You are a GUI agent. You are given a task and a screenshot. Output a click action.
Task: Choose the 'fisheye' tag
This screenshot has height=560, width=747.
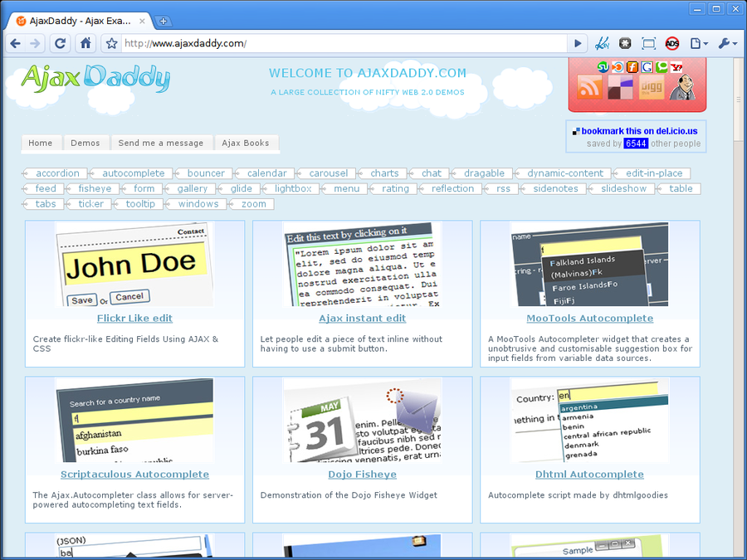point(92,188)
